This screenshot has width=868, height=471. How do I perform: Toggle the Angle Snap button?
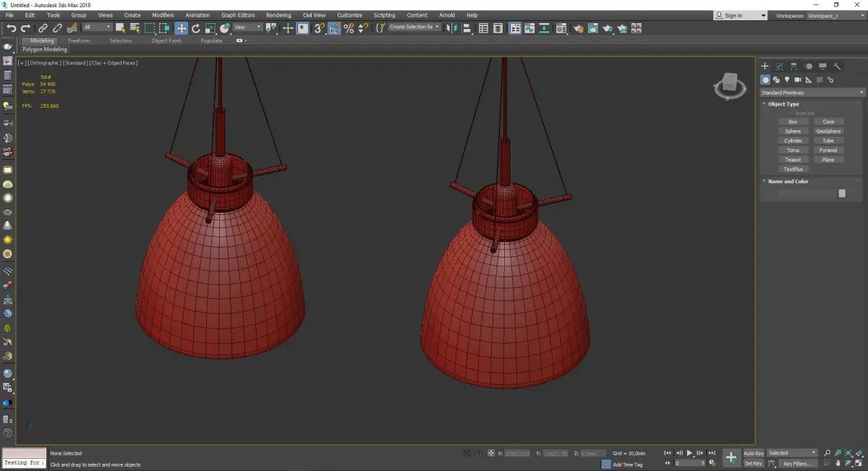point(334,28)
